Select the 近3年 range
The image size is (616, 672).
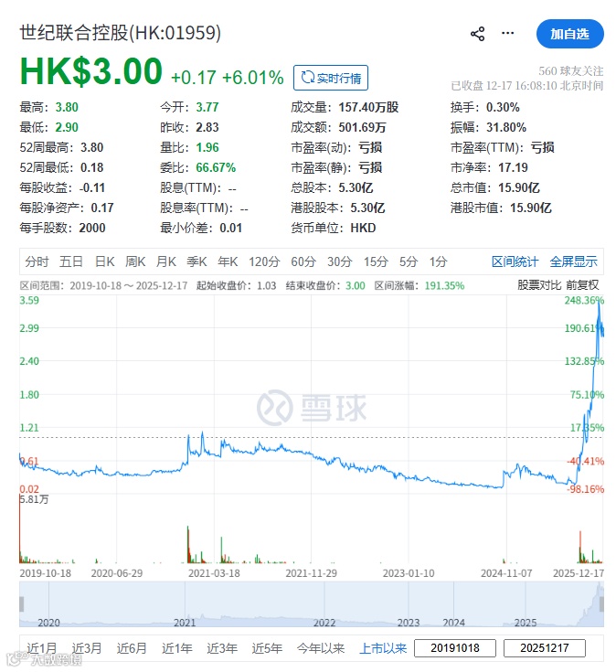tap(222, 648)
